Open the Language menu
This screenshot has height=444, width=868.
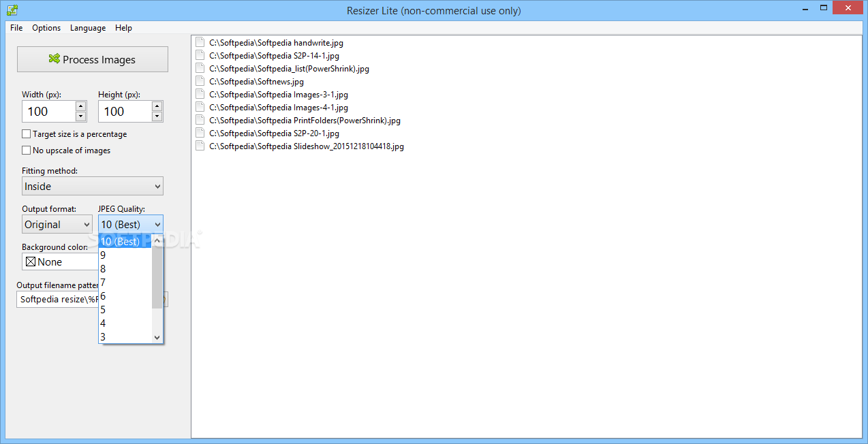click(x=88, y=28)
